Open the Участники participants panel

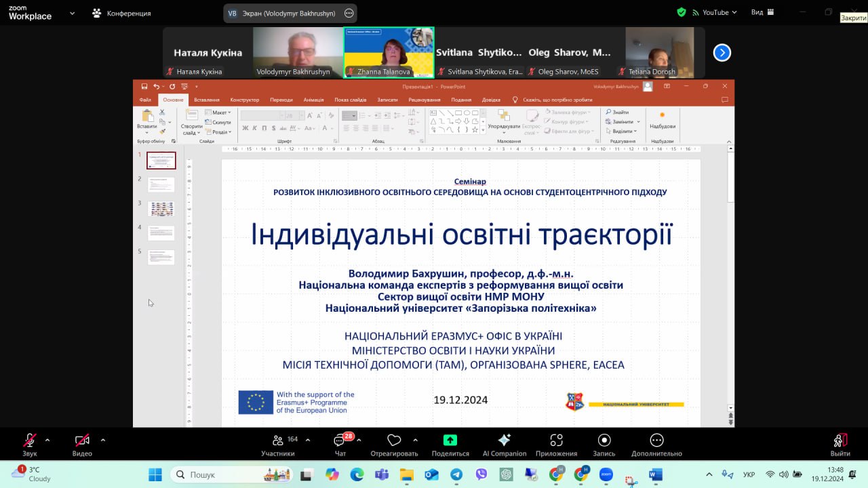pyautogui.click(x=278, y=441)
